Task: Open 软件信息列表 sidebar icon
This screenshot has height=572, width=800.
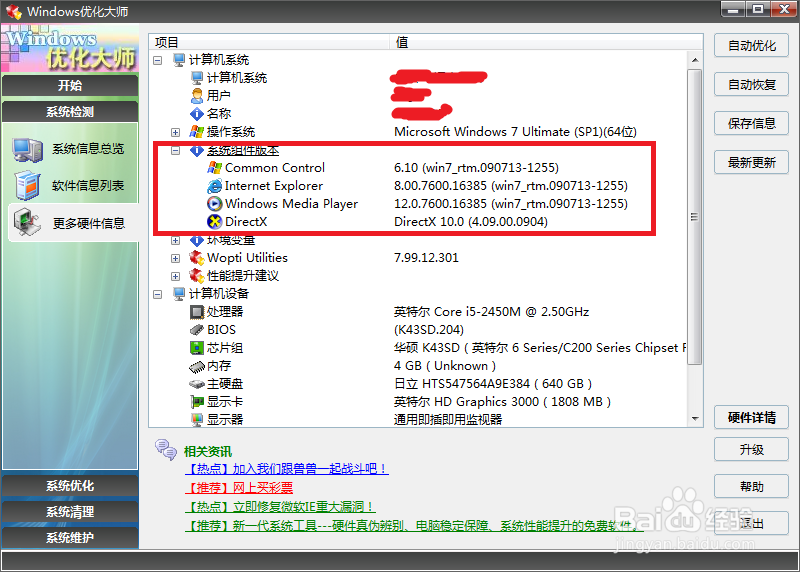Action: [x=28, y=186]
